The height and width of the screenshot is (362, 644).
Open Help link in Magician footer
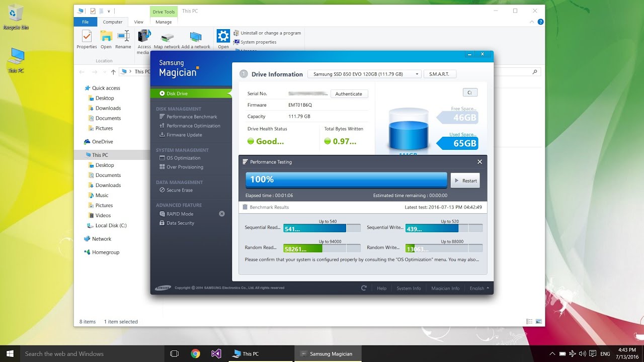pos(382,288)
